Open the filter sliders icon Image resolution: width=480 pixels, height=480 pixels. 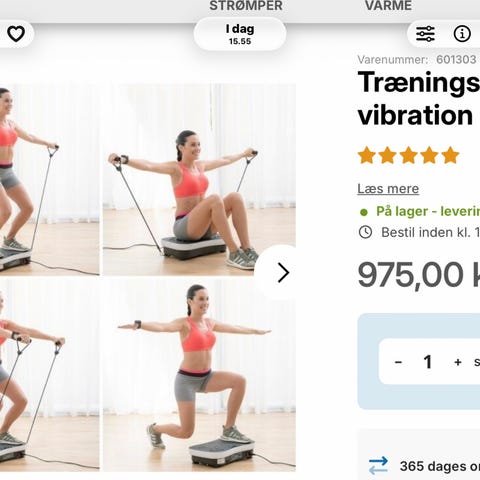425,34
